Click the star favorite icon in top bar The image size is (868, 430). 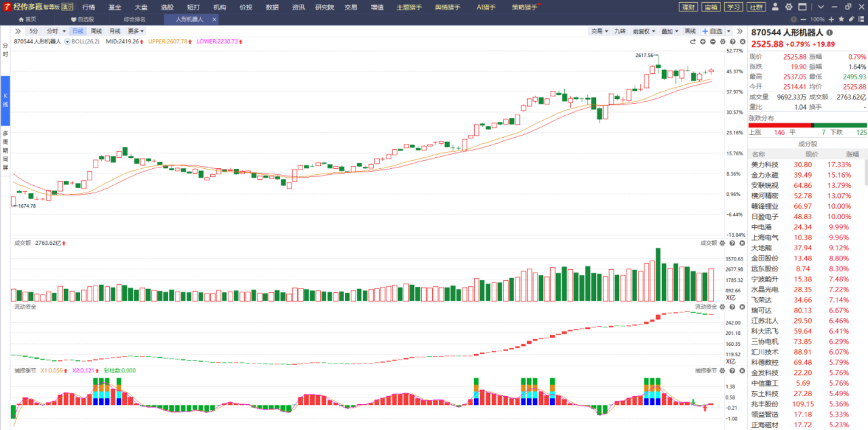(x=841, y=19)
